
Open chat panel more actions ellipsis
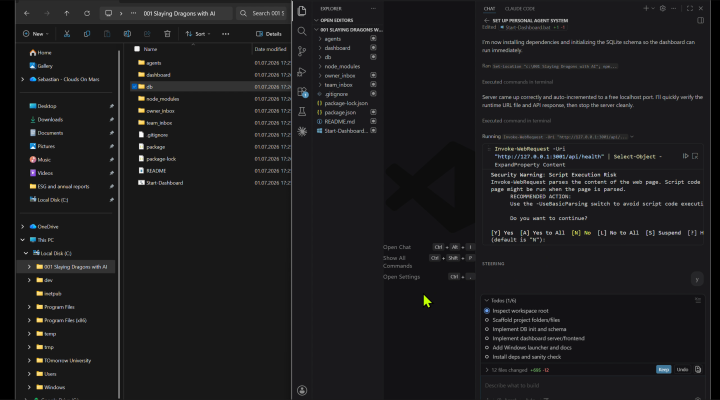coord(674,8)
